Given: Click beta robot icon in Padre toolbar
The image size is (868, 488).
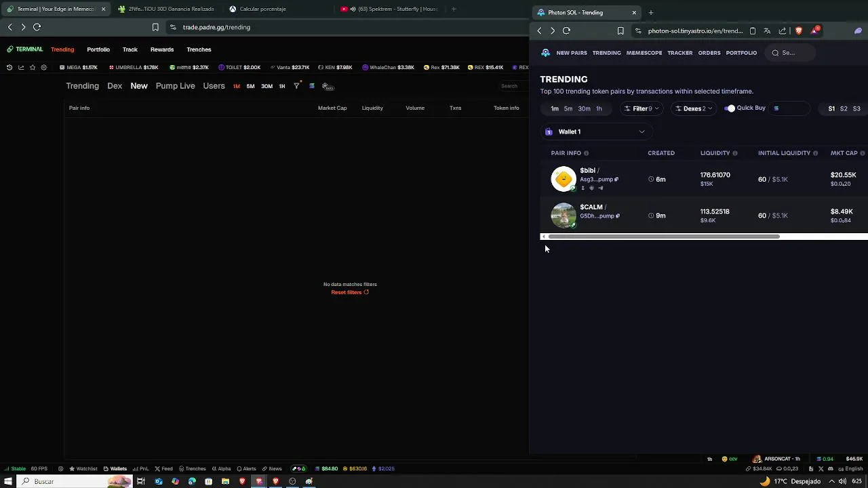Looking at the screenshot, I should point(328,86).
